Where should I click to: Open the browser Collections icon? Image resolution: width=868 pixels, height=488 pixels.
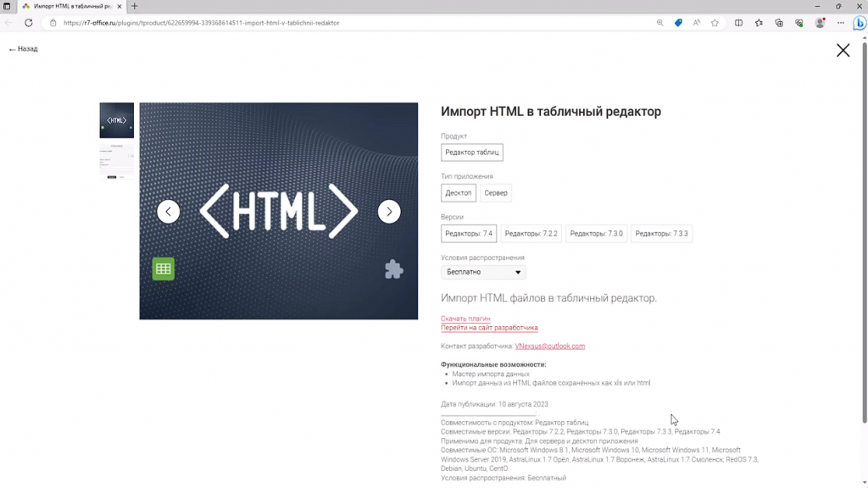tap(779, 23)
